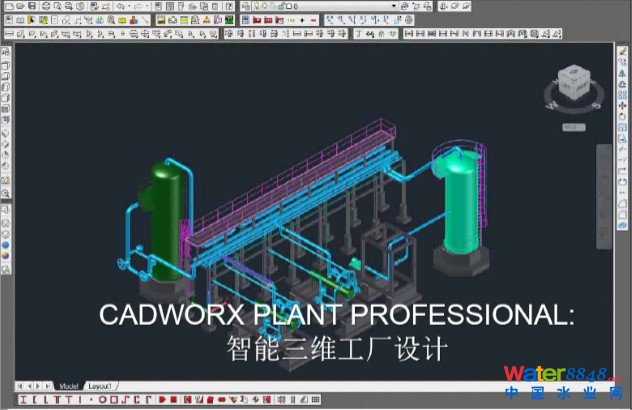This screenshot has width=632, height=410.
Task: Undo the last action with the Undo arrow
Action: (x=120, y=6)
